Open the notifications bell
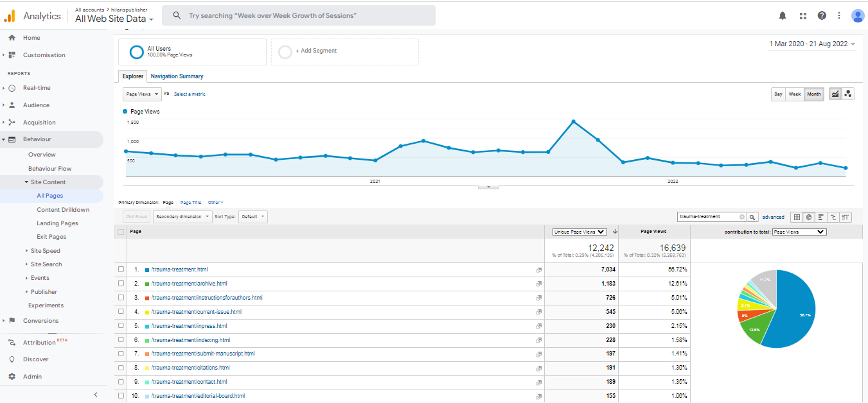The height and width of the screenshot is (403, 868). tap(783, 16)
